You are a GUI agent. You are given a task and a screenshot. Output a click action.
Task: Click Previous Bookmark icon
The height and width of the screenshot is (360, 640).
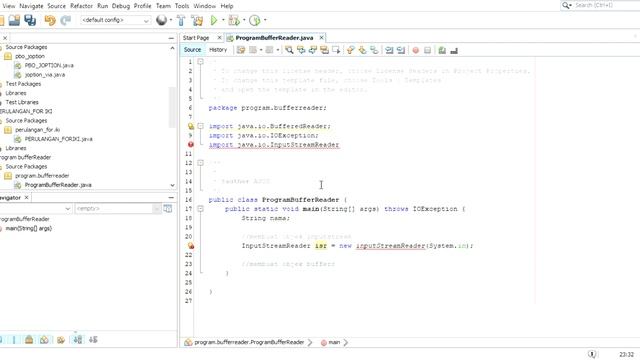click(351, 50)
